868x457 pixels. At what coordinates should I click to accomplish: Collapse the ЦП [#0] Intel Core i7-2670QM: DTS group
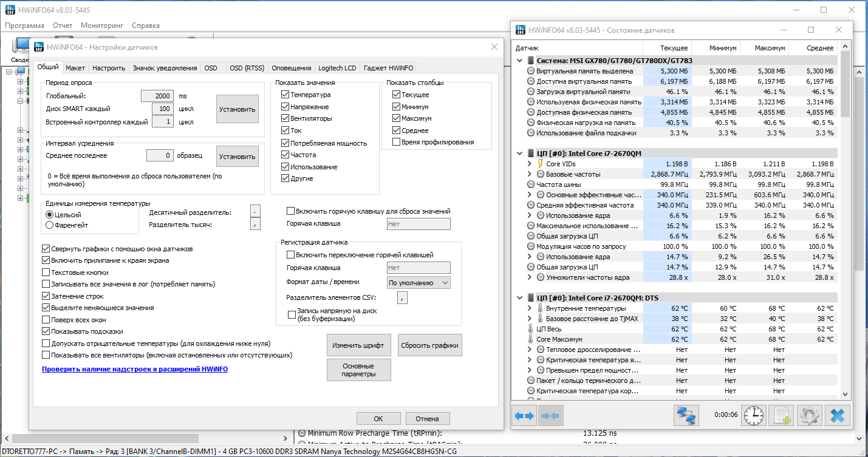[x=519, y=298]
